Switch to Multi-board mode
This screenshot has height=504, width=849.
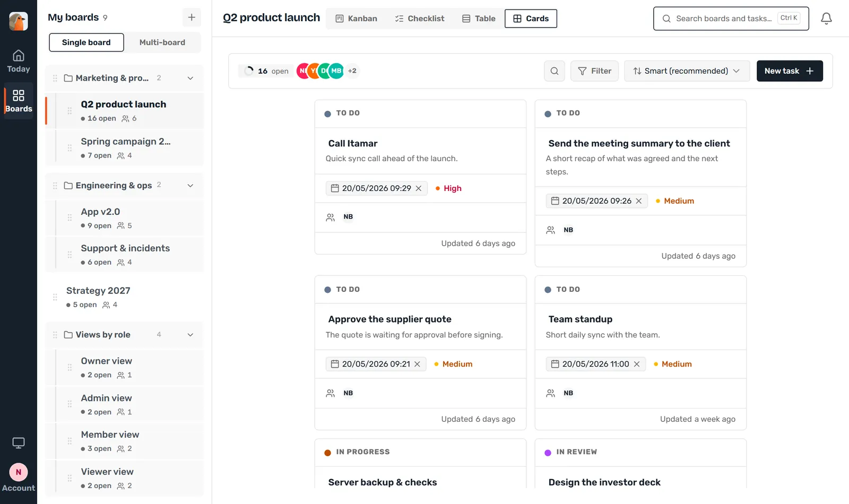click(162, 42)
